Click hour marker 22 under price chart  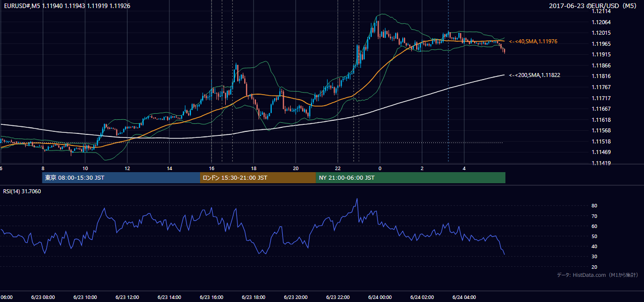coord(338,168)
